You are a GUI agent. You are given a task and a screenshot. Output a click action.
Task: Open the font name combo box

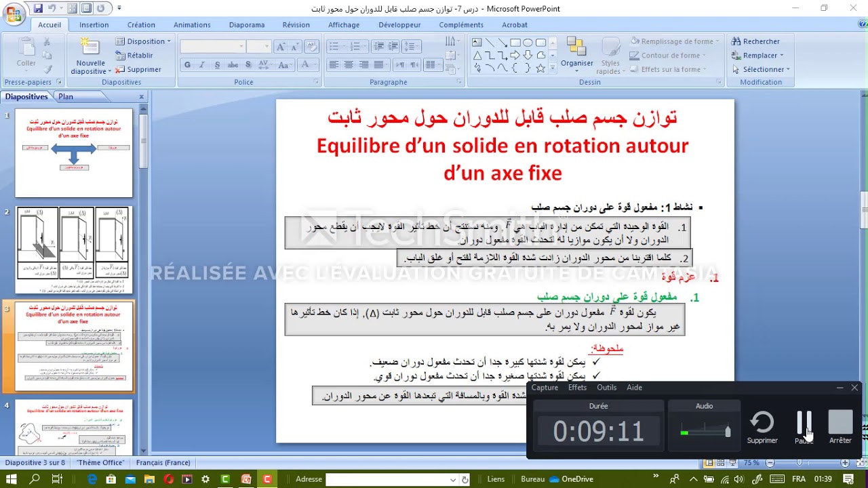click(x=213, y=46)
